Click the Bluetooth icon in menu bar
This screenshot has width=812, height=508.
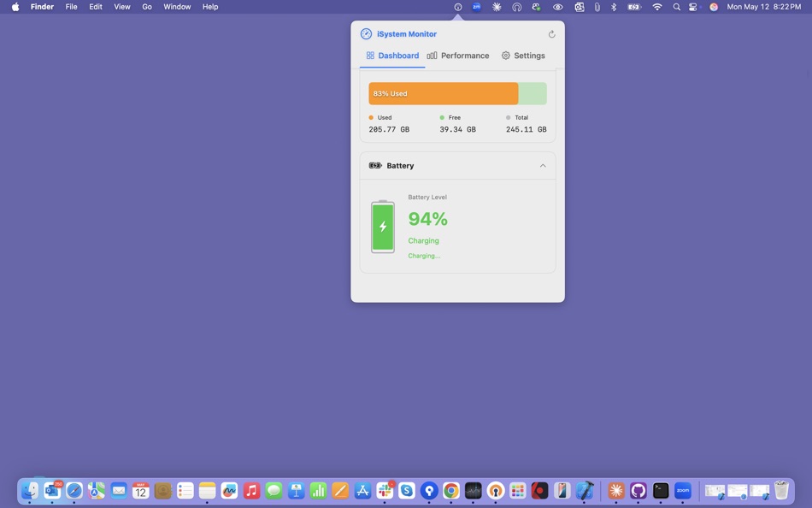tap(613, 6)
